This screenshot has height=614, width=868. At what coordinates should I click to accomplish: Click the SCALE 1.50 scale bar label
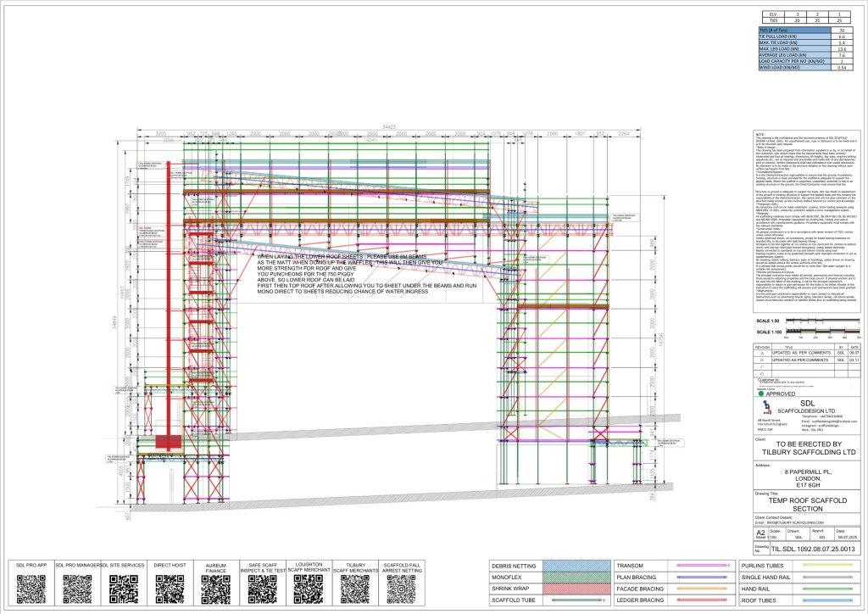pos(767,321)
